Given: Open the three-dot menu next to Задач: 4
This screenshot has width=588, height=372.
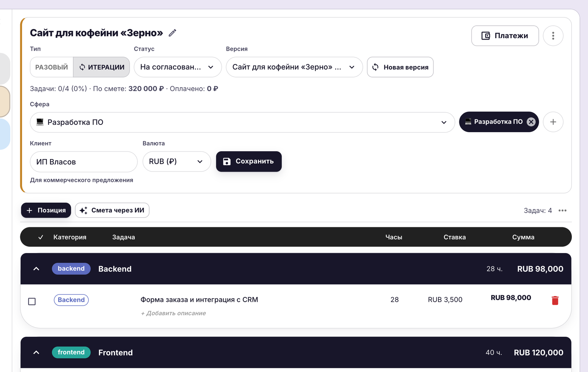Looking at the screenshot, I should (562, 210).
